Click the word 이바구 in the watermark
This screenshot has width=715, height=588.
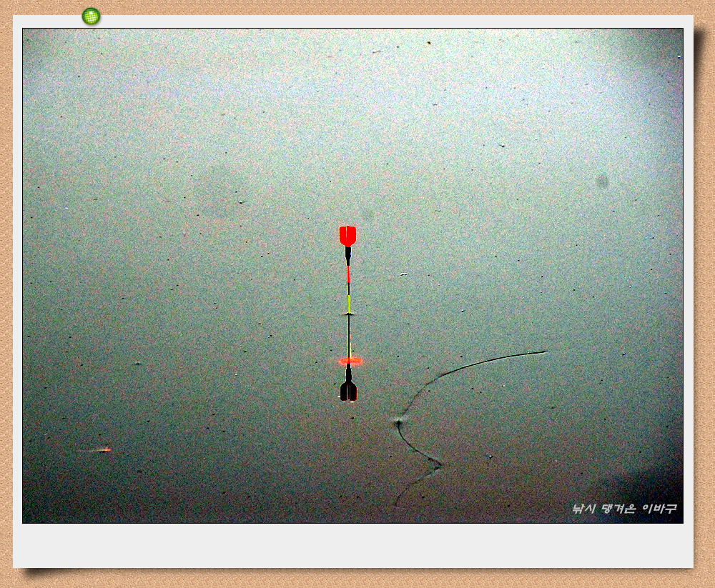659,509
